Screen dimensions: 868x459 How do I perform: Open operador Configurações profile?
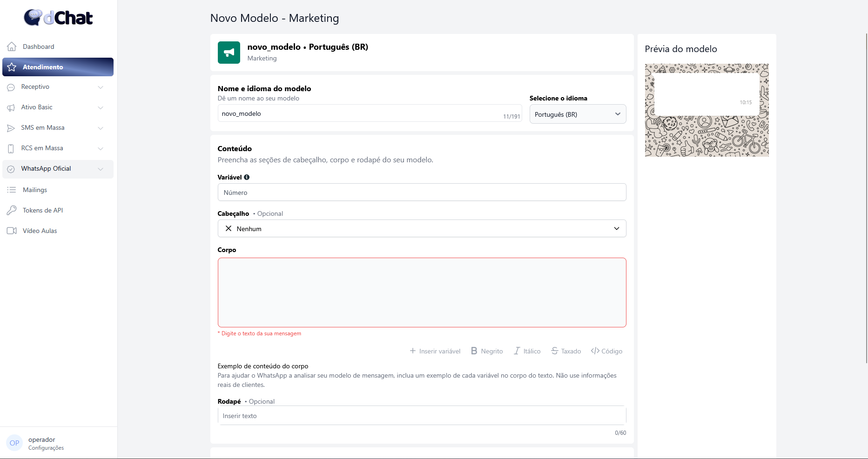[46, 443]
